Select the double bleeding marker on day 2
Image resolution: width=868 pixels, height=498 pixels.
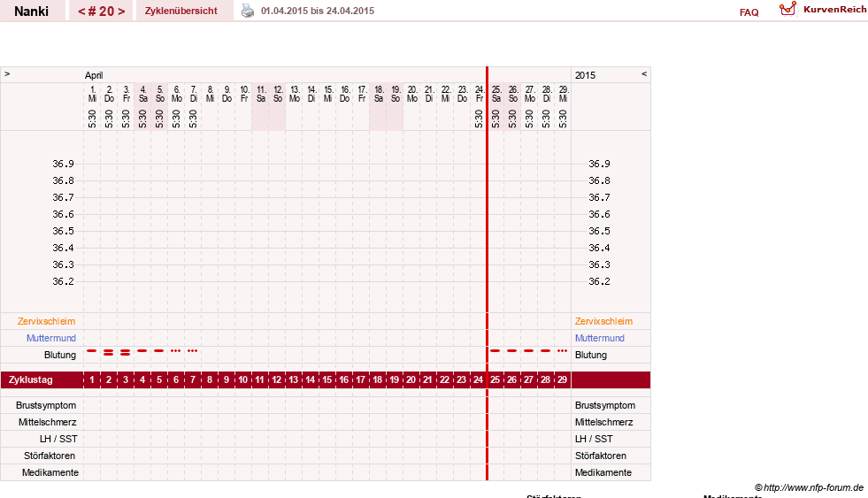[x=109, y=352]
